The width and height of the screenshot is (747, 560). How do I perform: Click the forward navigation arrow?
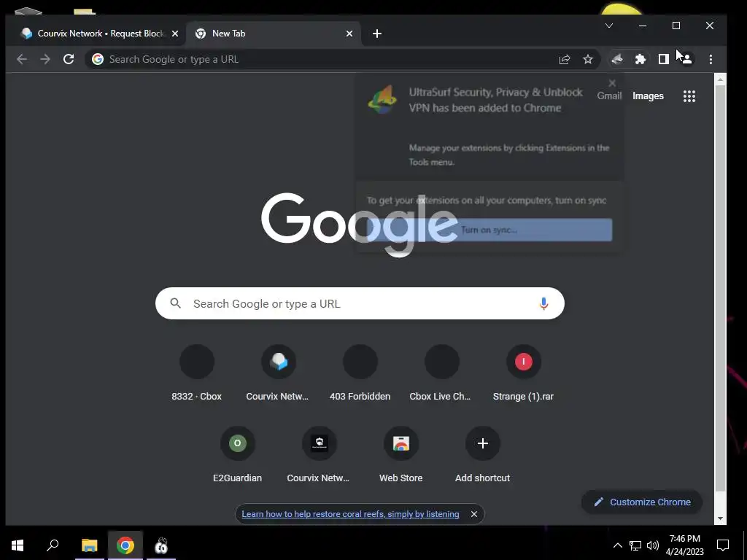pyautogui.click(x=44, y=59)
